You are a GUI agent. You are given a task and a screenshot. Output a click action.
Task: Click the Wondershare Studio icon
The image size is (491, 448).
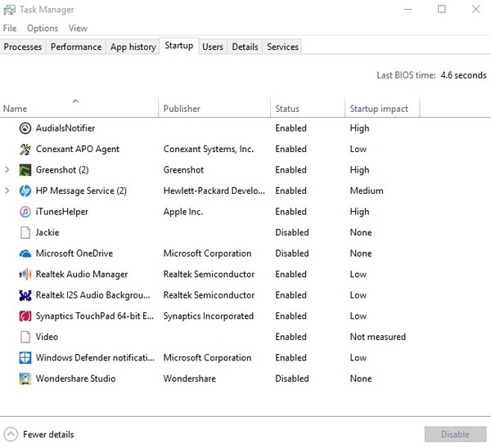click(25, 379)
